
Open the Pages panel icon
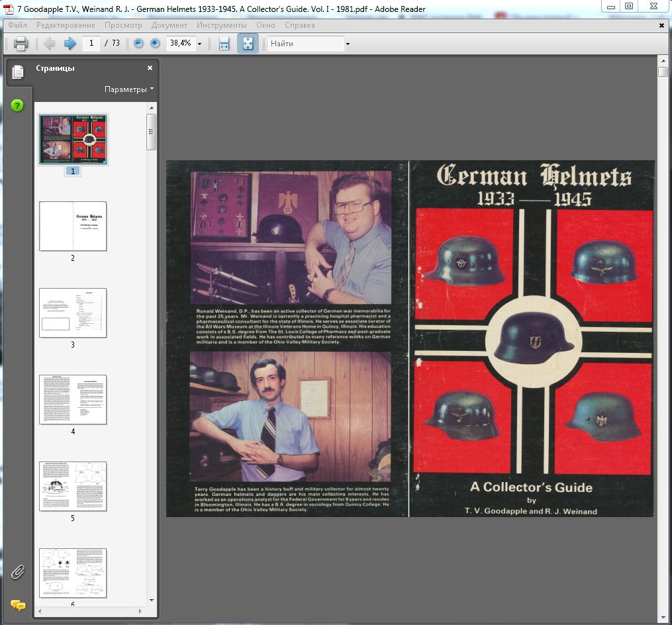point(18,72)
